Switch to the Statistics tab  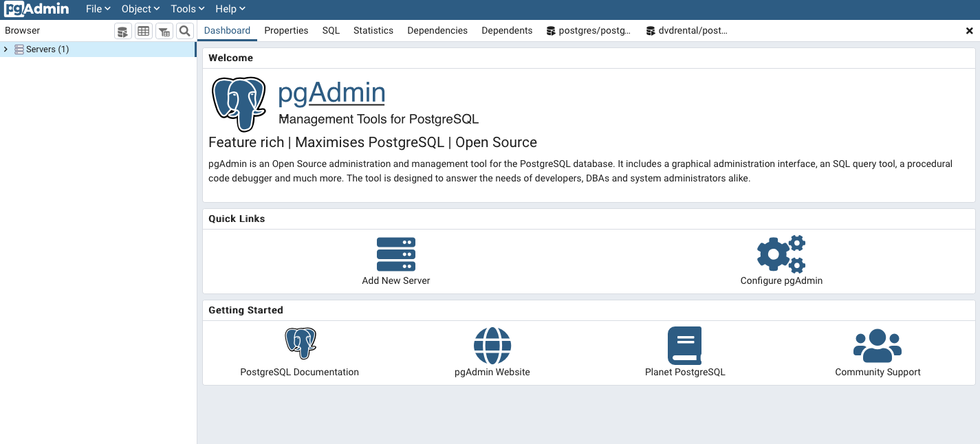pos(373,30)
